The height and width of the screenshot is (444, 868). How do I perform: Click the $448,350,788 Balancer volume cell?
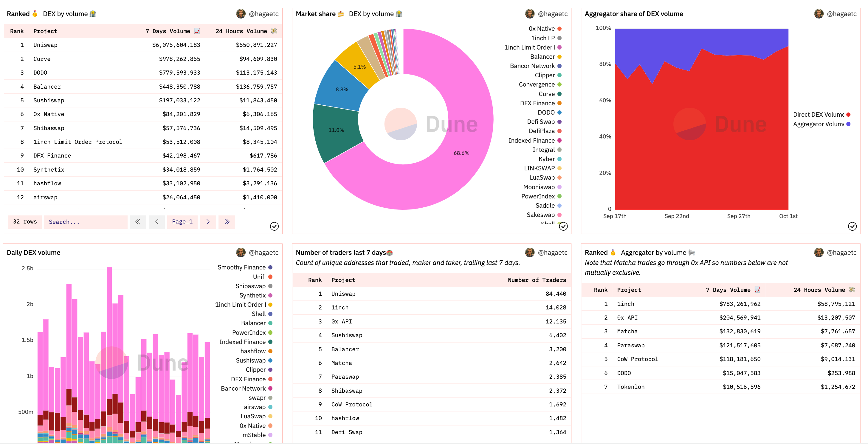click(180, 87)
